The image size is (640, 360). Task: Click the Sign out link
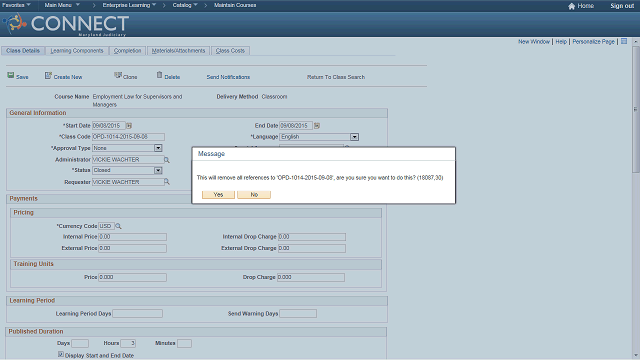pyautogui.click(x=622, y=6)
